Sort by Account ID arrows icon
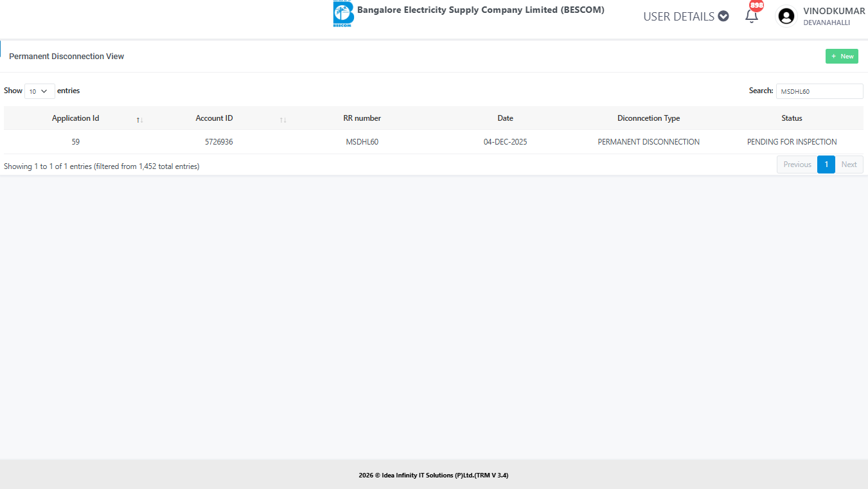Viewport: 868px width, 489px height. (283, 120)
